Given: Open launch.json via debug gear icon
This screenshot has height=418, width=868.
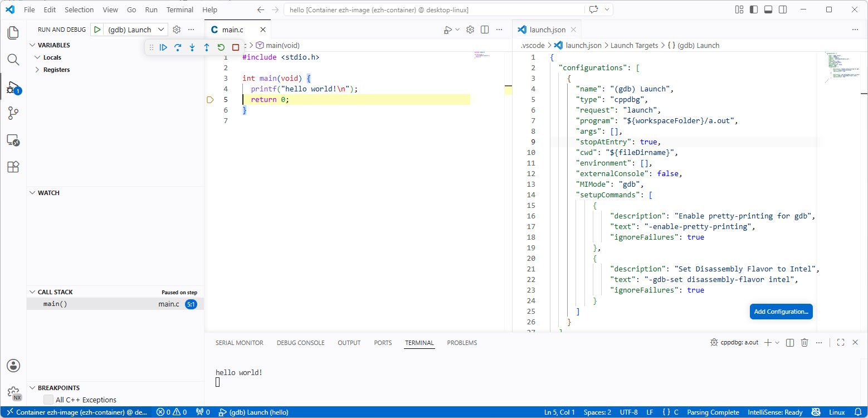Looking at the screenshot, I should [177, 30].
